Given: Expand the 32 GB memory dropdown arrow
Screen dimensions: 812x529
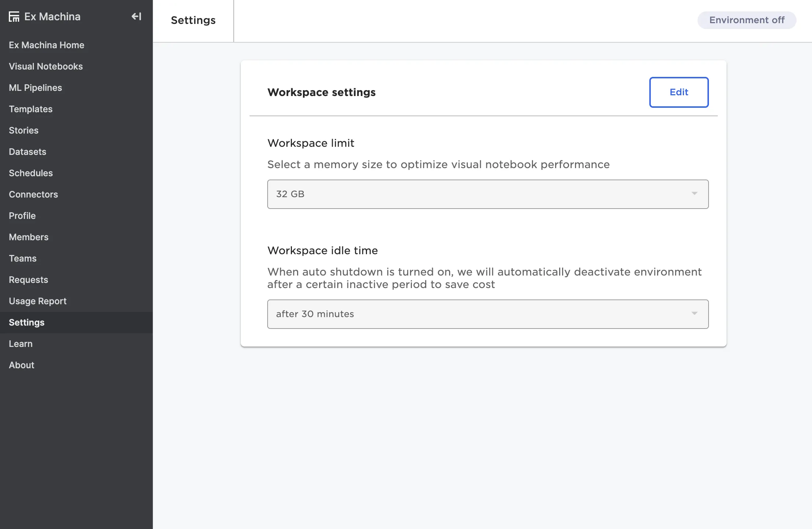Looking at the screenshot, I should pos(694,194).
